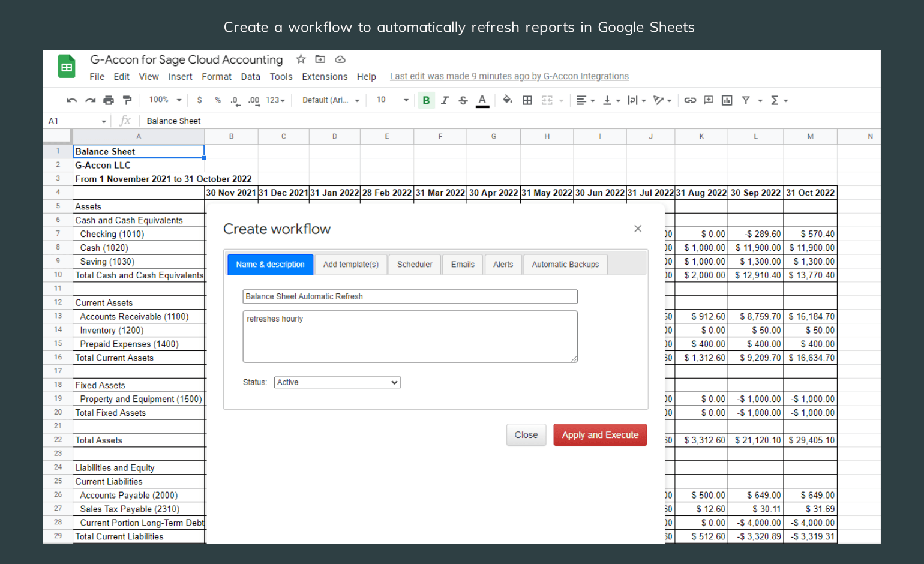The image size is (924, 564).
Task: Open the Help menu
Action: click(x=366, y=77)
